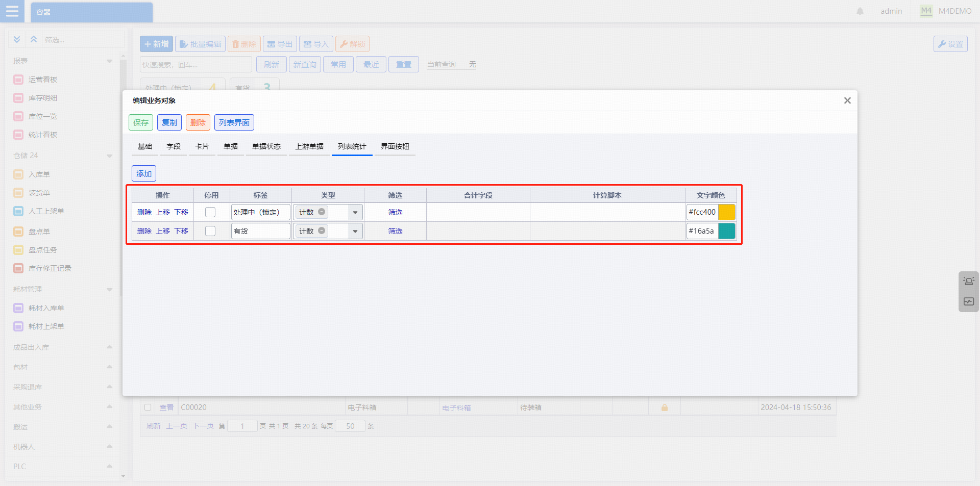Click the #fcc400 color text field

pyautogui.click(x=702, y=212)
